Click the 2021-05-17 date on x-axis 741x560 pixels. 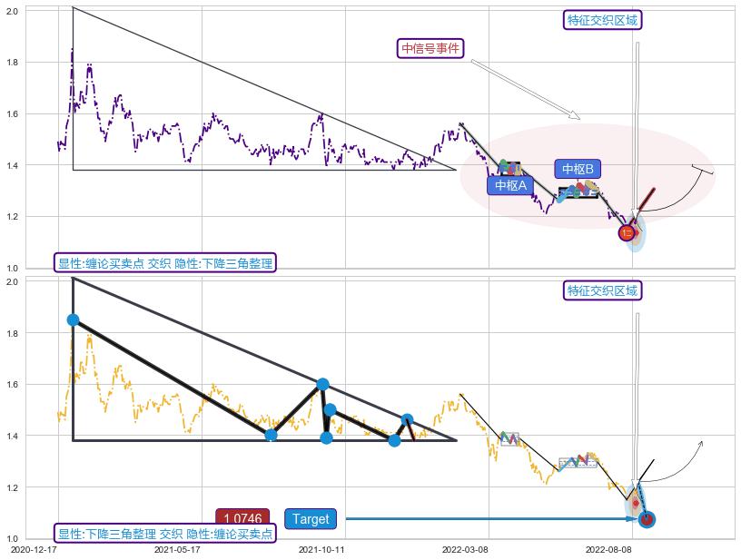[x=177, y=549]
